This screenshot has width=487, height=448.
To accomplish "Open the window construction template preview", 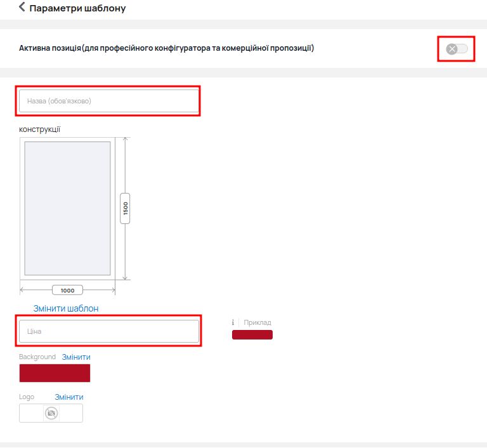I will (67, 209).
